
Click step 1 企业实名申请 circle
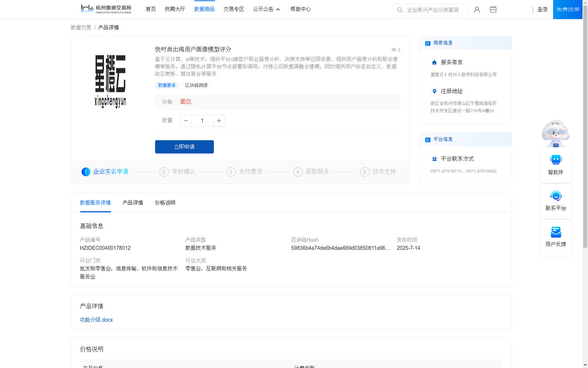pos(86,172)
